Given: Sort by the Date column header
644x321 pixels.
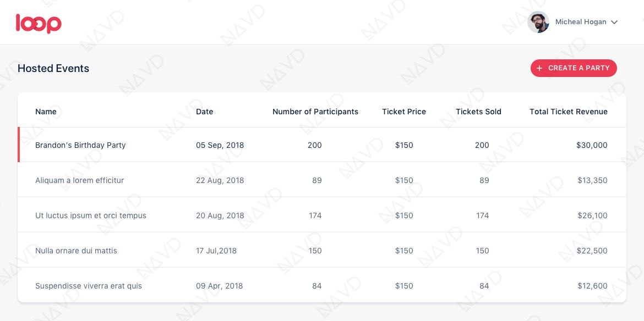Looking at the screenshot, I should click(205, 112).
